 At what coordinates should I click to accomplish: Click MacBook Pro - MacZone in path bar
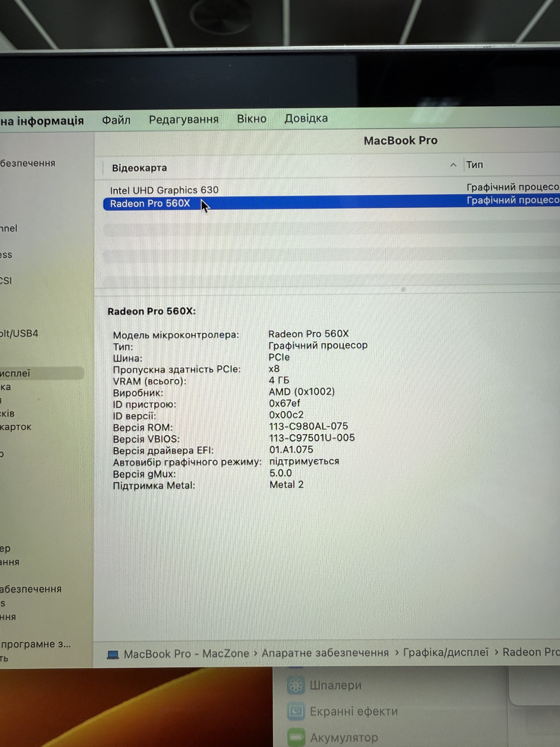[x=186, y=654]
